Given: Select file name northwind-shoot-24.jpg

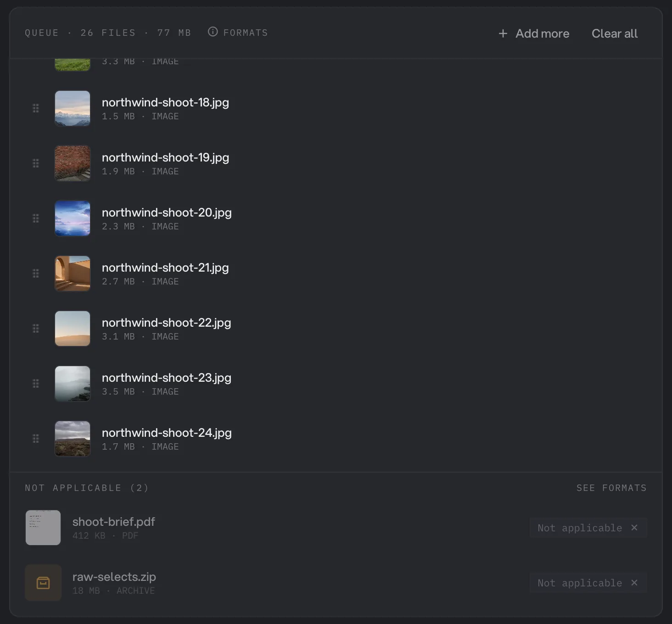Looking at the screenshot, I should tap(167, 433).
